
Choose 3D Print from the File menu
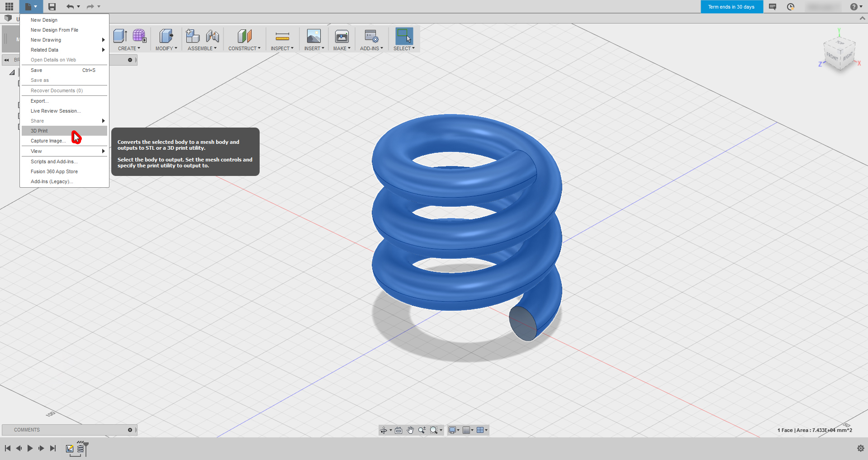coord(39,131)
